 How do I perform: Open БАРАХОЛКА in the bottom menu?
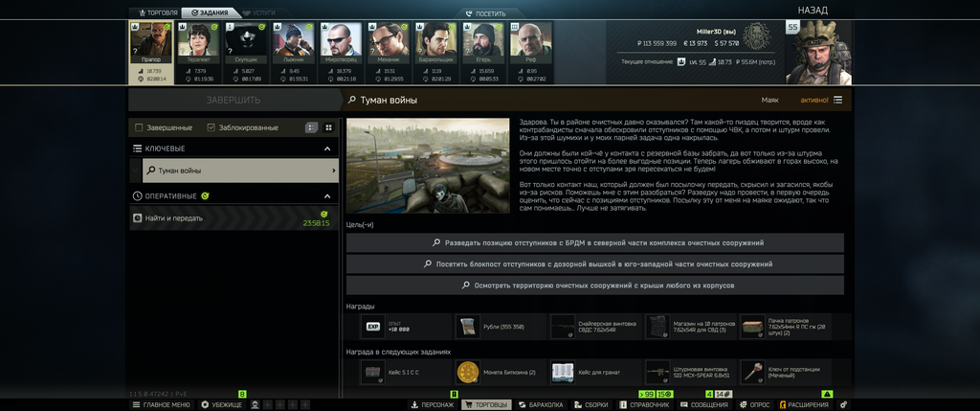pos(542,404)
